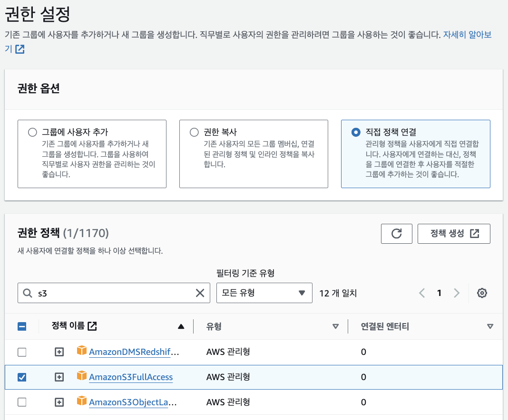Click the search magnifier icon
The image size is (508, 420).
28,293
